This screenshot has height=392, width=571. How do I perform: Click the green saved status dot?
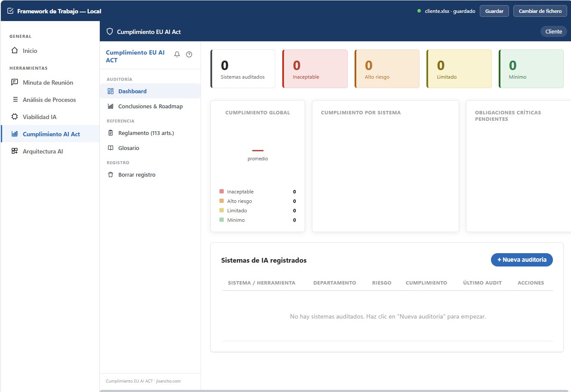pyautogui.click(x=419, y=11)
